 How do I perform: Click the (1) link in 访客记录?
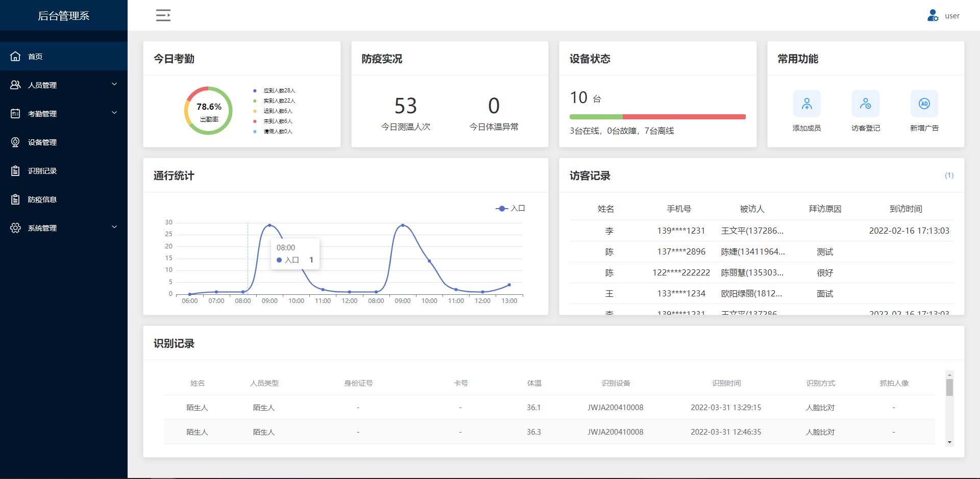pos(949,175)
